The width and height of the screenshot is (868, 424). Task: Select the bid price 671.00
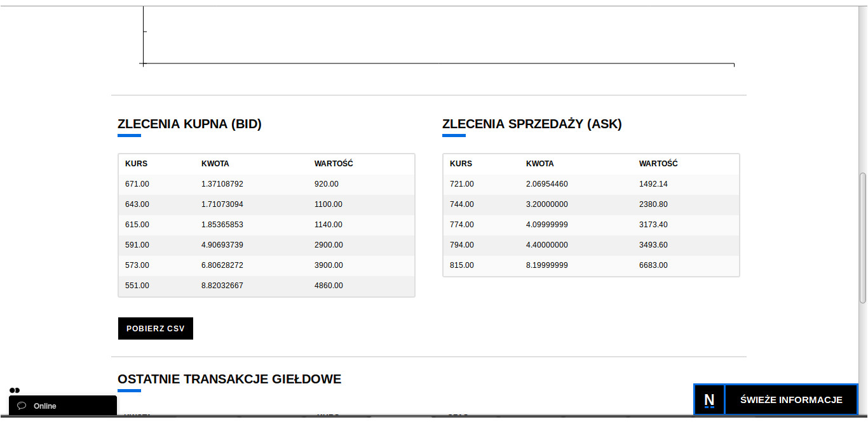click(x=137, y=184)
